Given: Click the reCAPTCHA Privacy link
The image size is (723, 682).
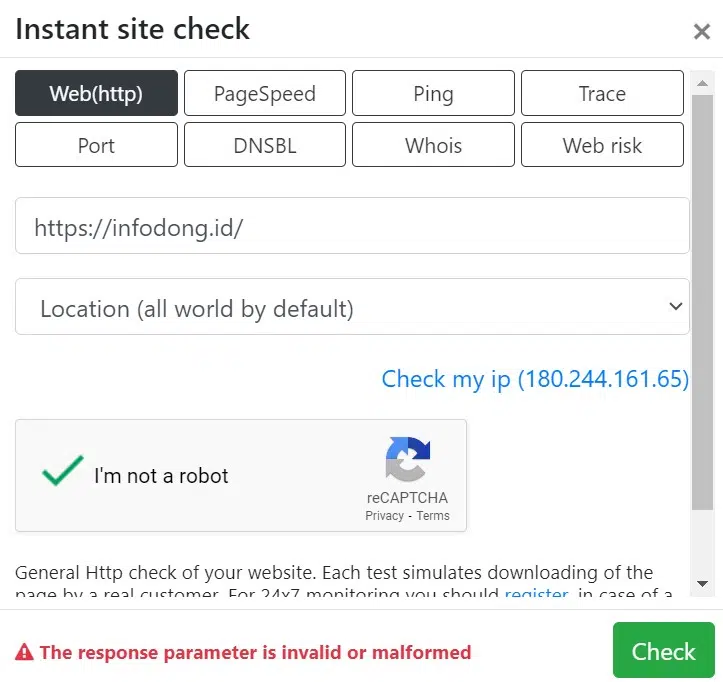Looking at the screenshot, I should point(385,516).
